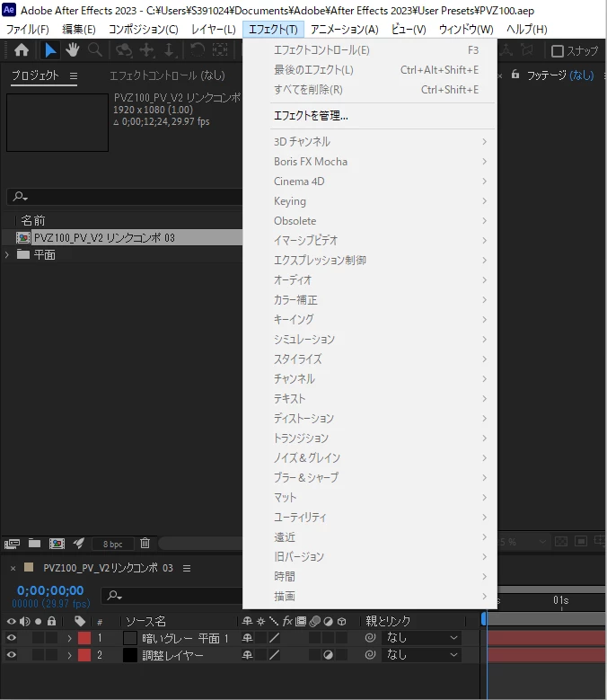Click red label color of layer 1
Viewport: 607px width, 700px height.
84,638
